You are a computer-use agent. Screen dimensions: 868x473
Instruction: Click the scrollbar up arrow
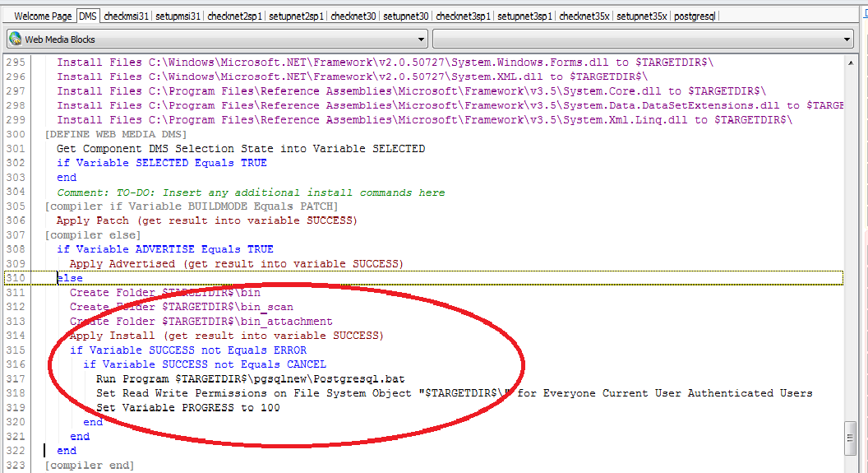point(850,63)
